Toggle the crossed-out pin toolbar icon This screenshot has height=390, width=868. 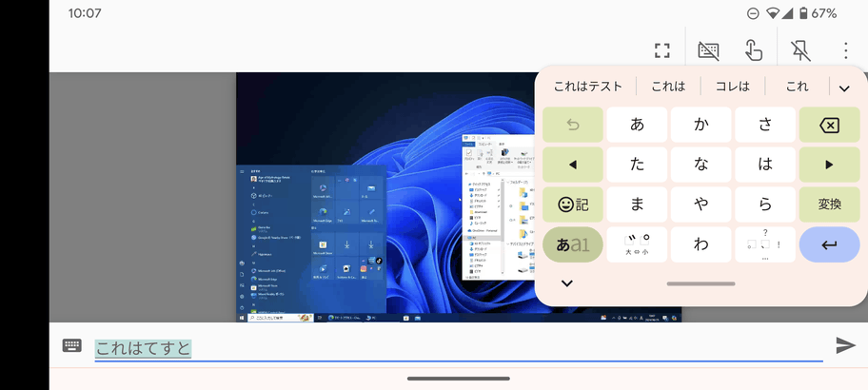pyautogui.click(x=800, y=51)
